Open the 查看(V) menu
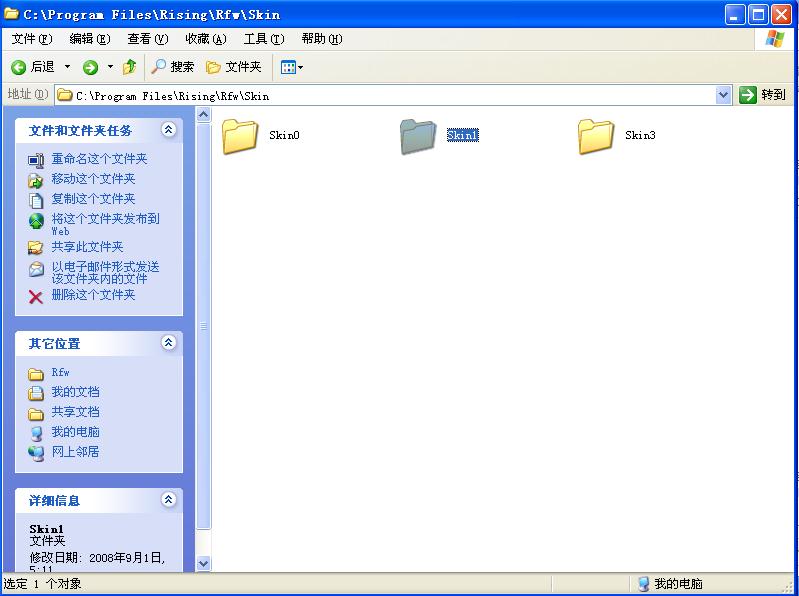The image size is (799, 596). click(x=148, y=39)
